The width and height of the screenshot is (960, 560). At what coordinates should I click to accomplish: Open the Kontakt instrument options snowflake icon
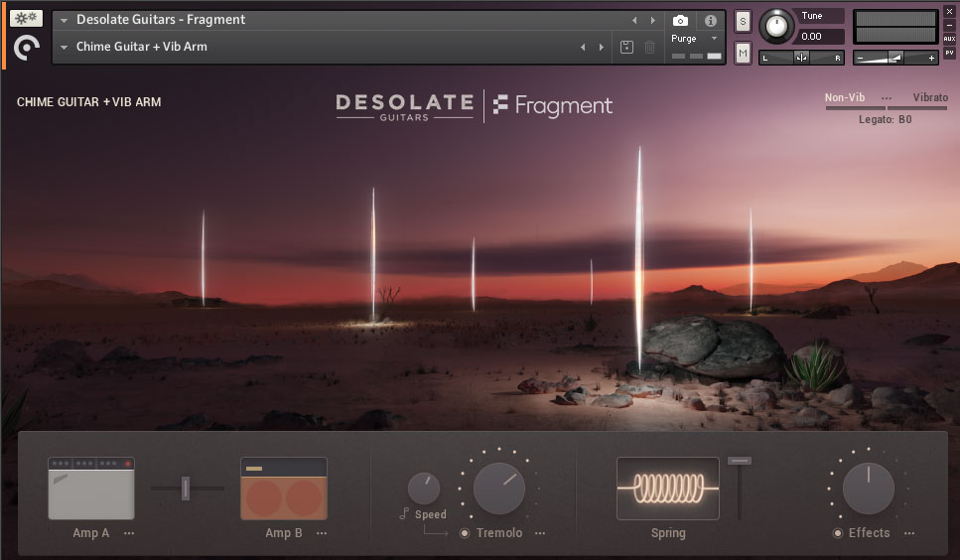[27, 18]
